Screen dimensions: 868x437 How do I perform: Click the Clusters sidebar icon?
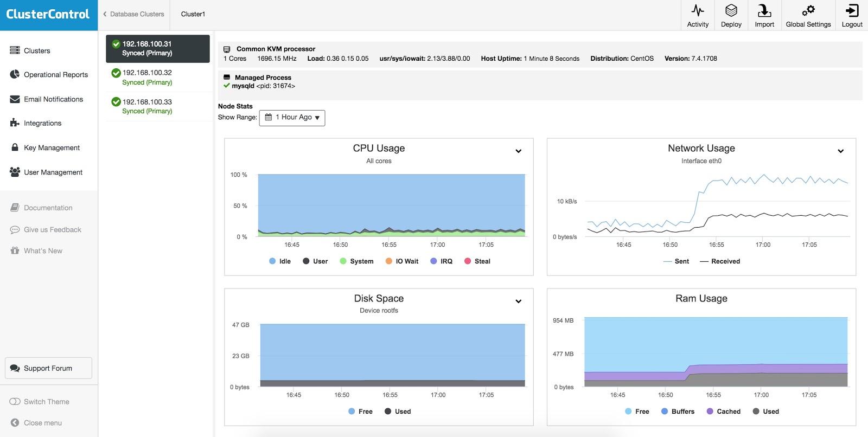(x=15, y=50)
